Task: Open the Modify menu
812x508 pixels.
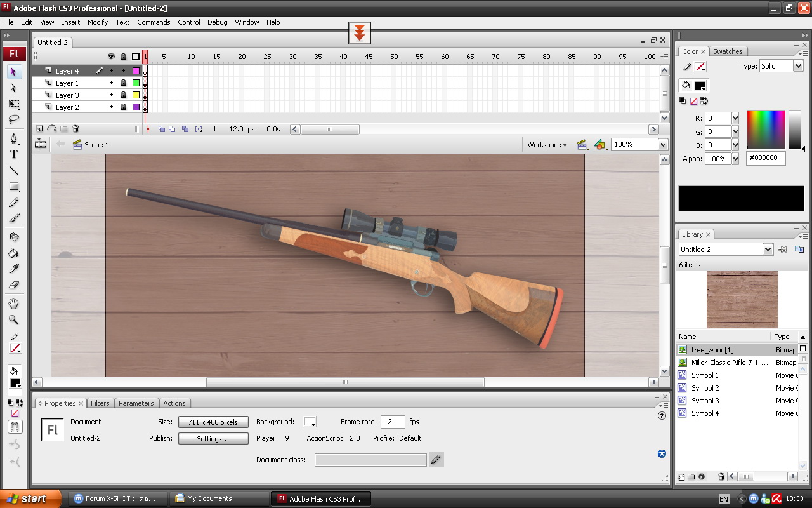Action: coord(98,22)
